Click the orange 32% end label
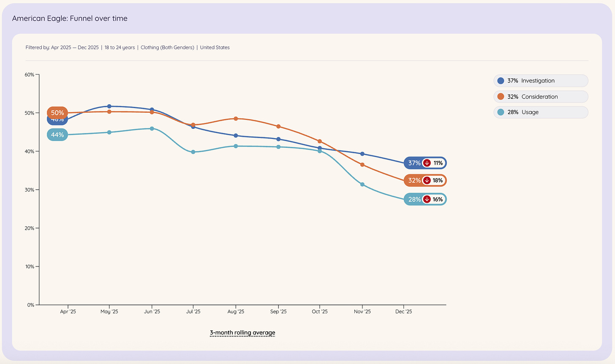The image size is (615, 364). [425, 181]
